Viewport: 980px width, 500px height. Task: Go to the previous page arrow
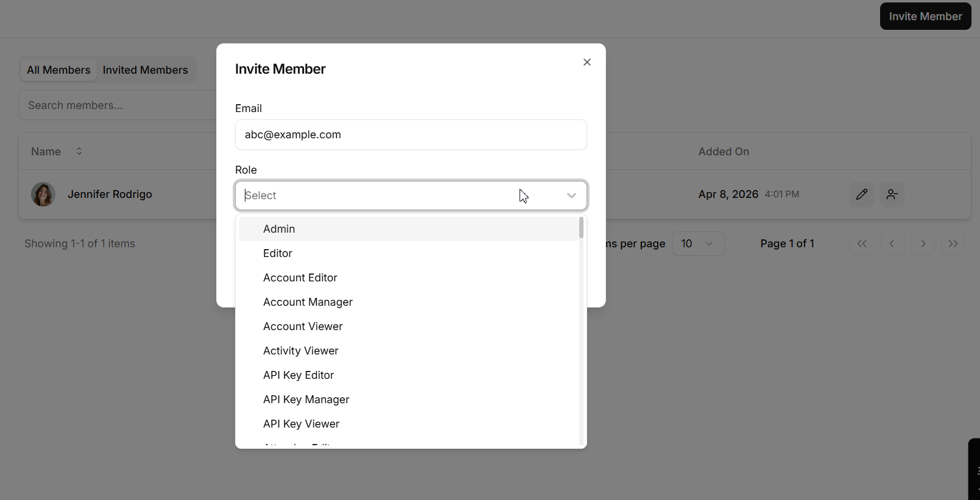point(892,244)
